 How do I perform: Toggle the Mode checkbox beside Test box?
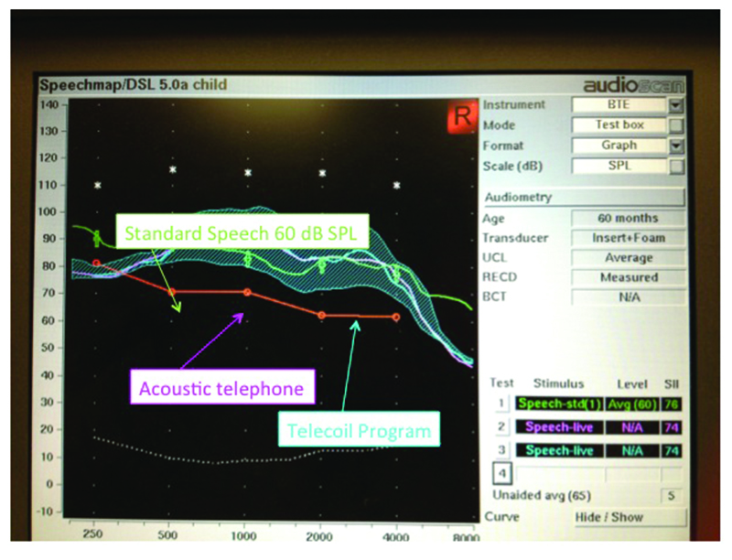[676, 125]
